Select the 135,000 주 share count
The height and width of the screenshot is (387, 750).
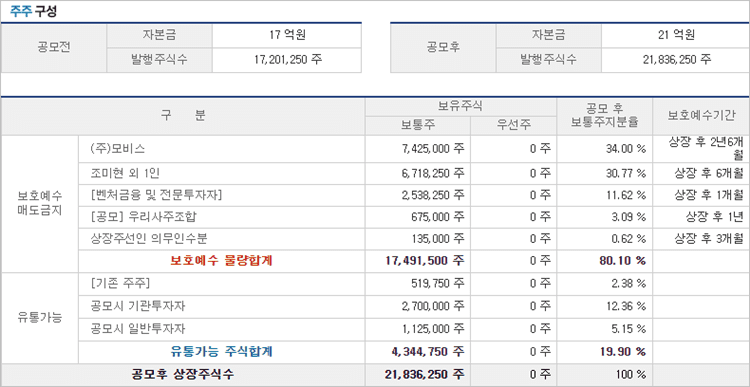438,239
